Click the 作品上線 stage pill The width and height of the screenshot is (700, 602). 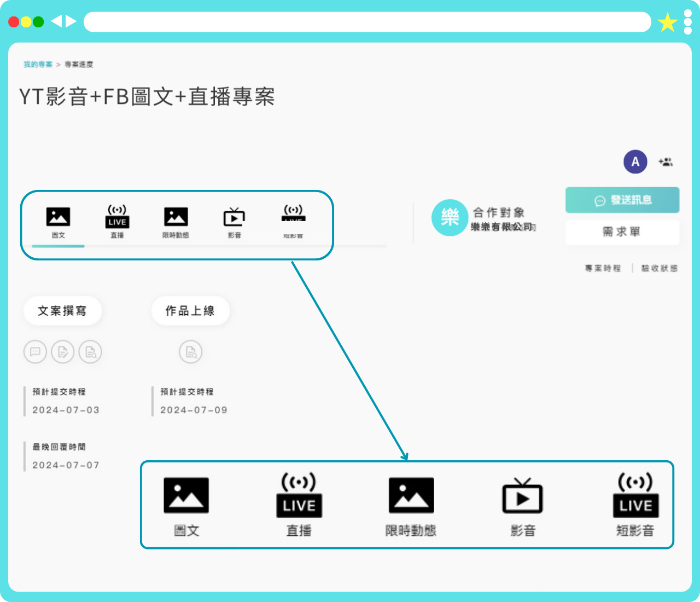click(190, 311)
